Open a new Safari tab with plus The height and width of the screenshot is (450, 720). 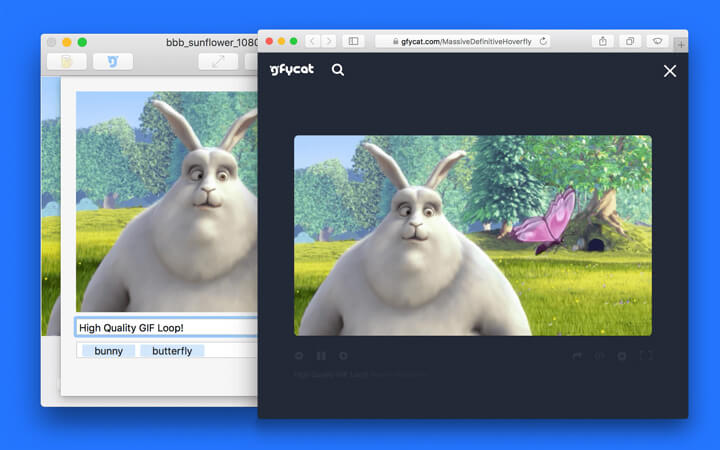point(681,45)
